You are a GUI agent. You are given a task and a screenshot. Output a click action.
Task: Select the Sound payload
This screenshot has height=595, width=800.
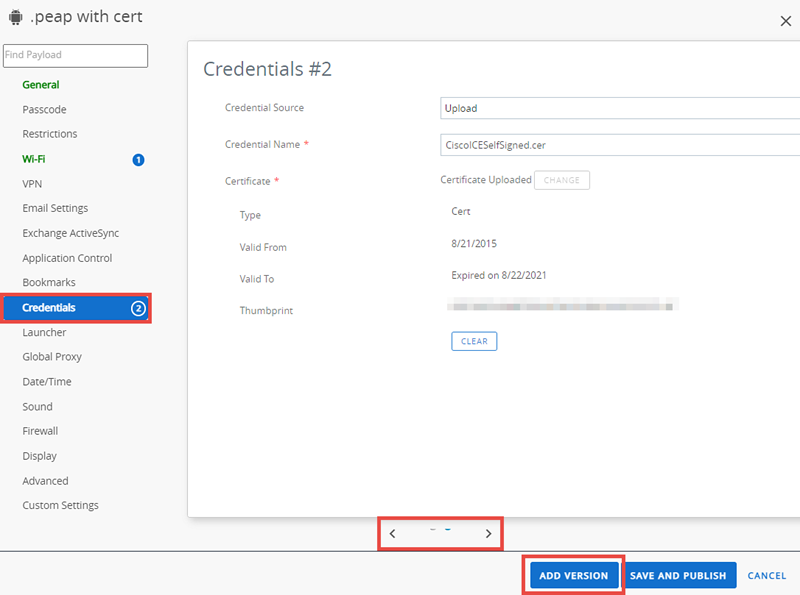[37, 407]
